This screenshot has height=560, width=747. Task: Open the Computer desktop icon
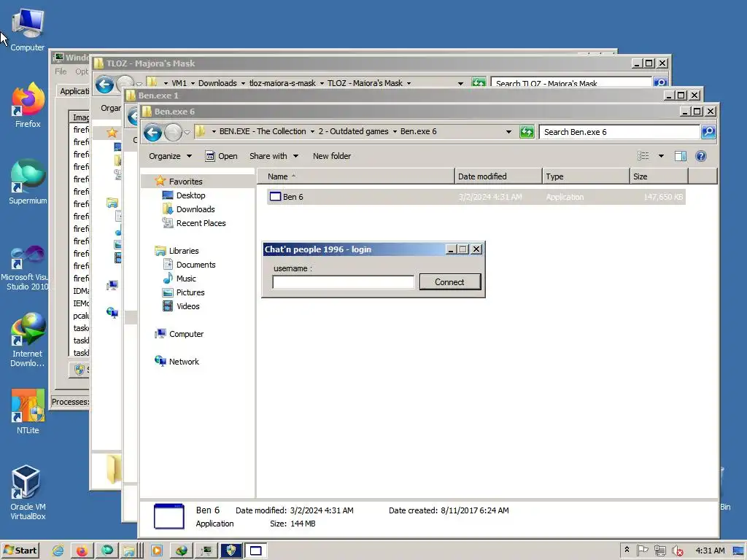[27, 30]
